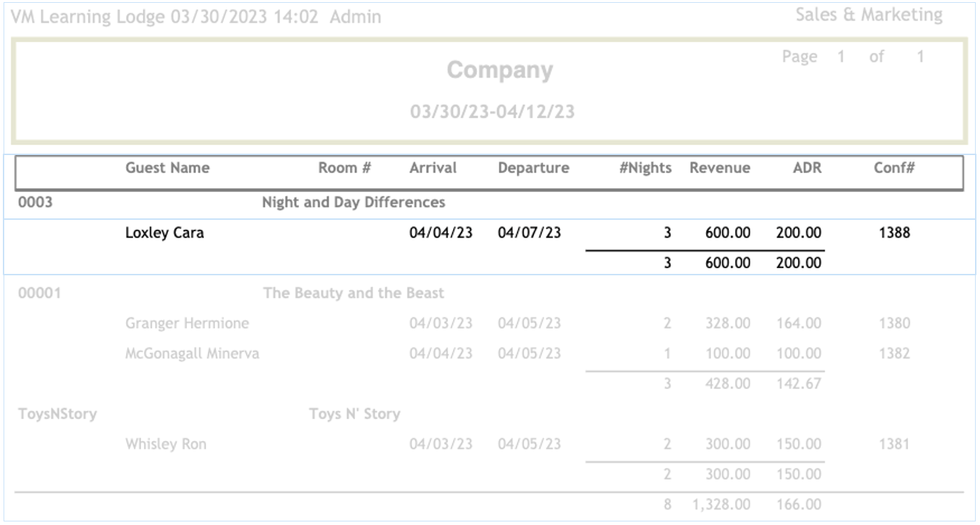Select the Arrival column header
The image size is (980, 525).
coord(433,168)
